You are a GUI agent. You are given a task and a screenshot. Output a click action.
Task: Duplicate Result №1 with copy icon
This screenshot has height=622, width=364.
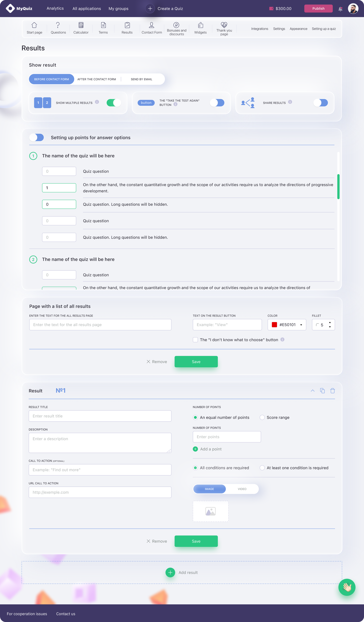click(322, 390)
